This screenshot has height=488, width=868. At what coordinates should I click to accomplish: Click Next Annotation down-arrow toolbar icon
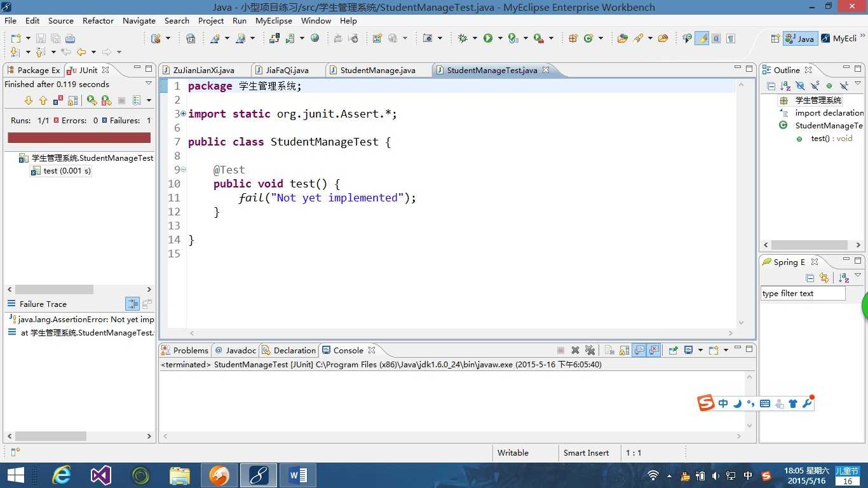pyautogui.click(x=15, y=52)
